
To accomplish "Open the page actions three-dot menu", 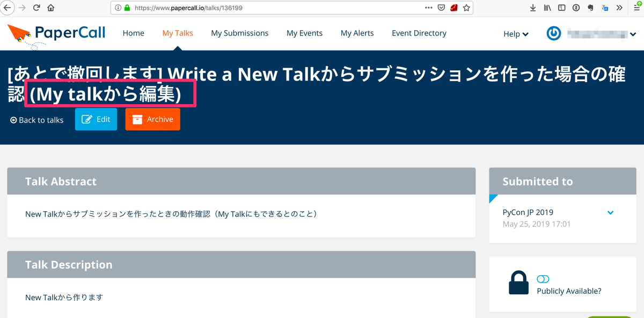I will point(428,8).
